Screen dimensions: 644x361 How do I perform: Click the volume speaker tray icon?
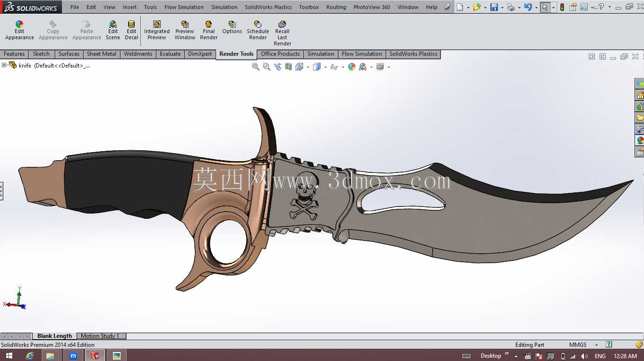(584, 356)
